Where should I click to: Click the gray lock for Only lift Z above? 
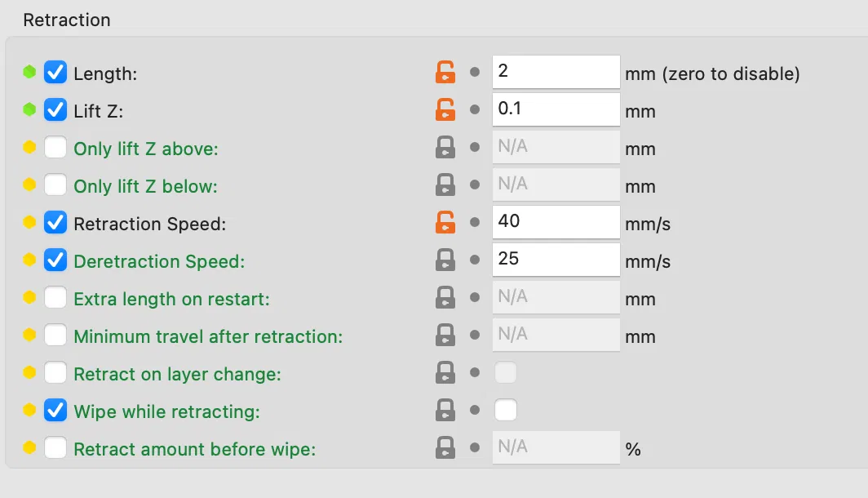click(445, 148)
